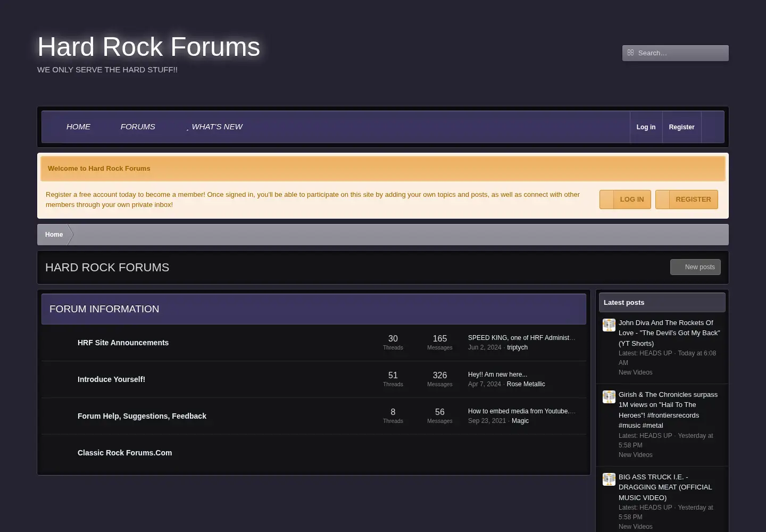Open New Videos under Girish post
This screenshot has width=766, height=532.
point(635,455)
